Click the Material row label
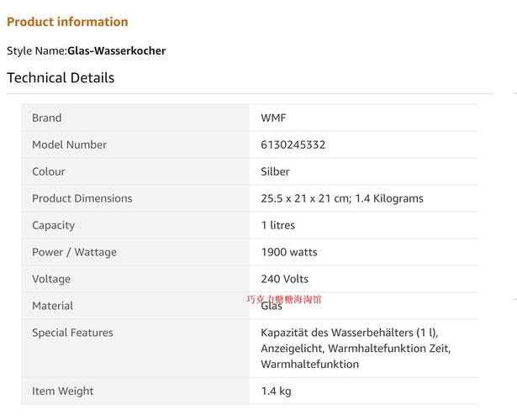 [52, 306]
